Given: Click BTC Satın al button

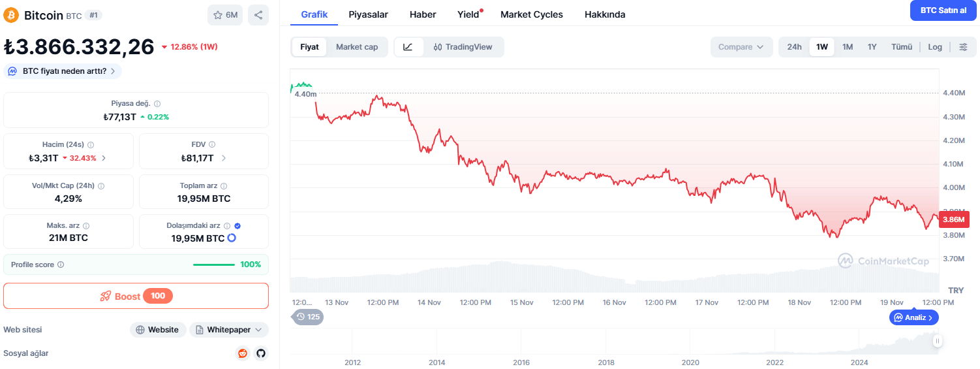Looking at the screenshot, I should point(943,10).
